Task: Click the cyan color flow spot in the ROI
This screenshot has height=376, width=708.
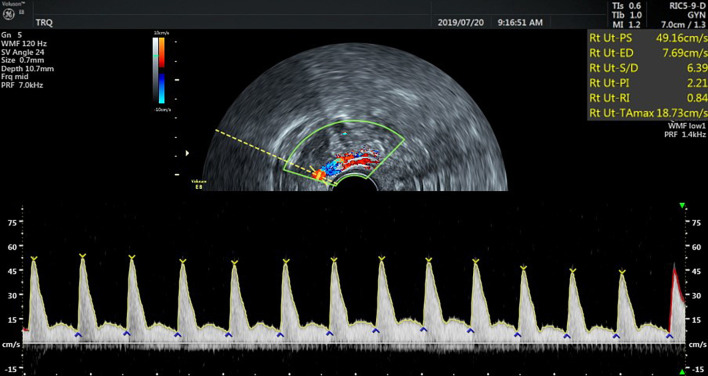Action: tap(345, 134)
